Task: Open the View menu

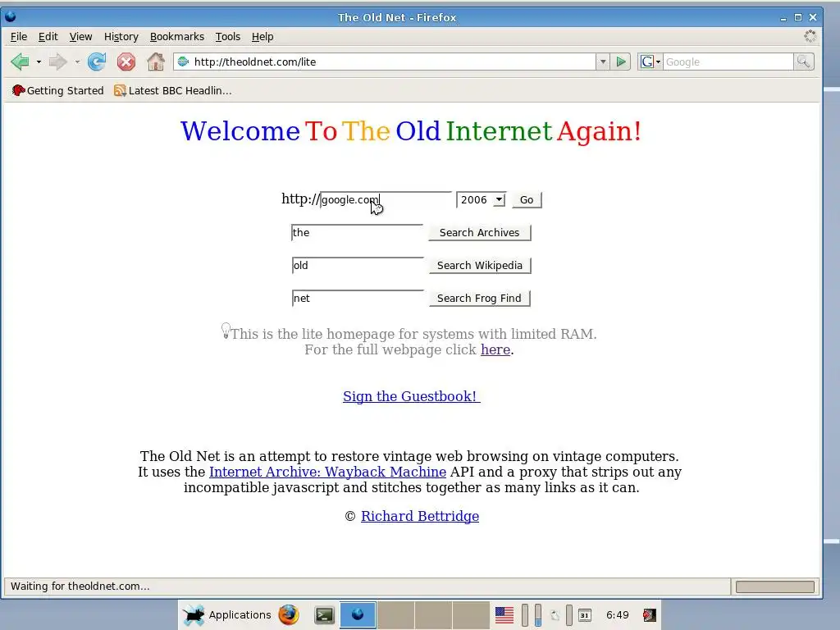Action: click(x=81, y=36)
